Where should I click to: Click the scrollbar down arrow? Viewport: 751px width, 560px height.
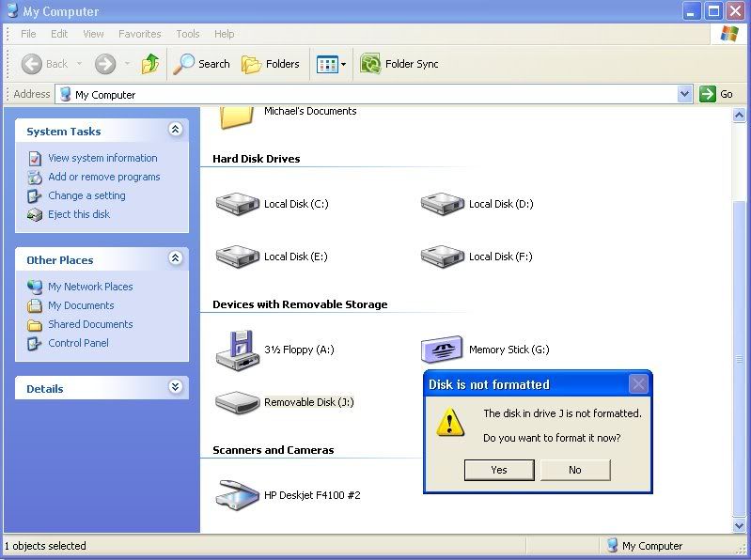[x=739, y=525]
